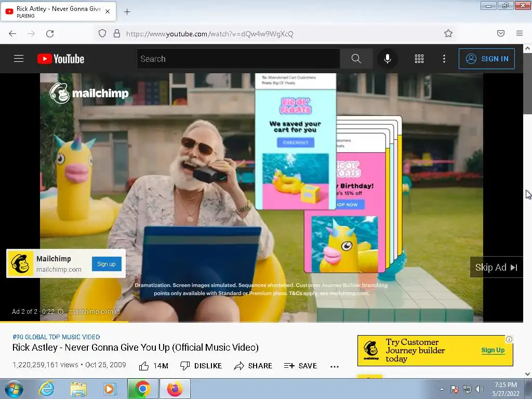Select the Rick Astley YouTube tab

[x=58, y=11]
